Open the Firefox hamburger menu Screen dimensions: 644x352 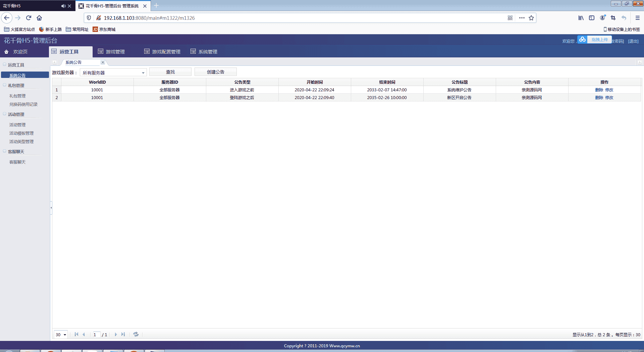[x=638, y=18]
